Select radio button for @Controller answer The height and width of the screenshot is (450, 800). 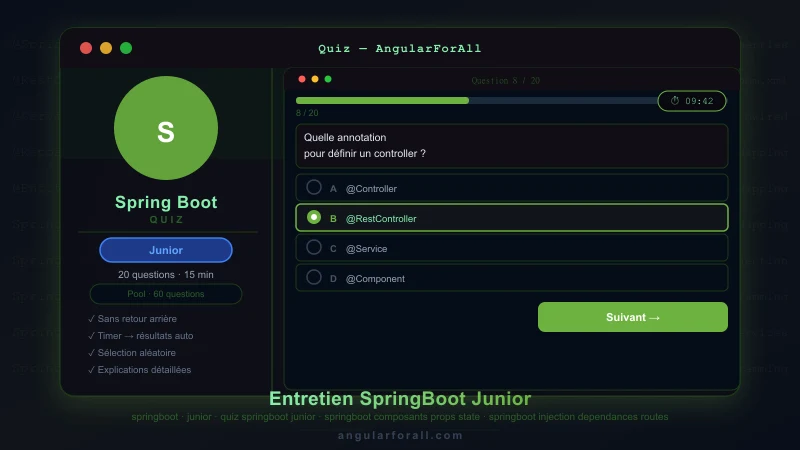[x=314, y=187]
